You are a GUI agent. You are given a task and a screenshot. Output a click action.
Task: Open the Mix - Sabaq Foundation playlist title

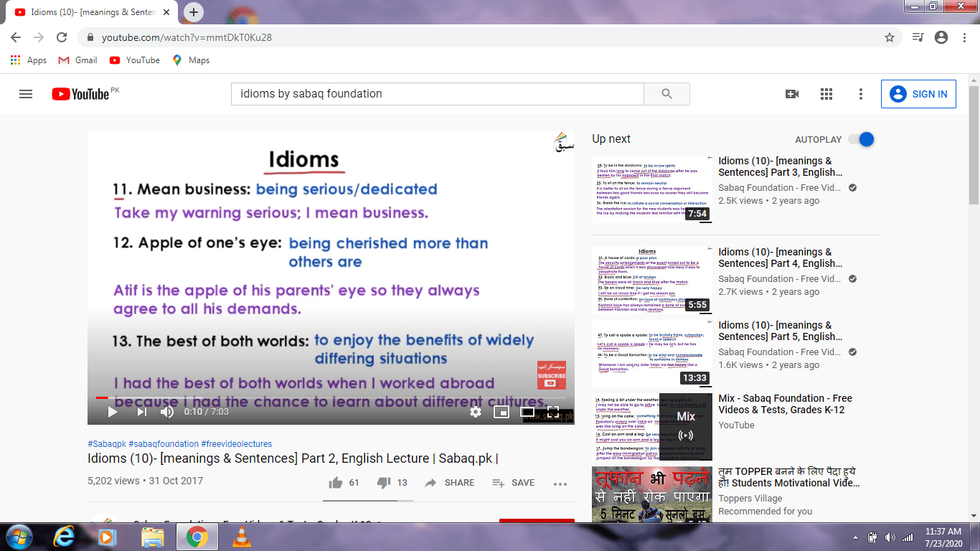(x=786, y=404)
